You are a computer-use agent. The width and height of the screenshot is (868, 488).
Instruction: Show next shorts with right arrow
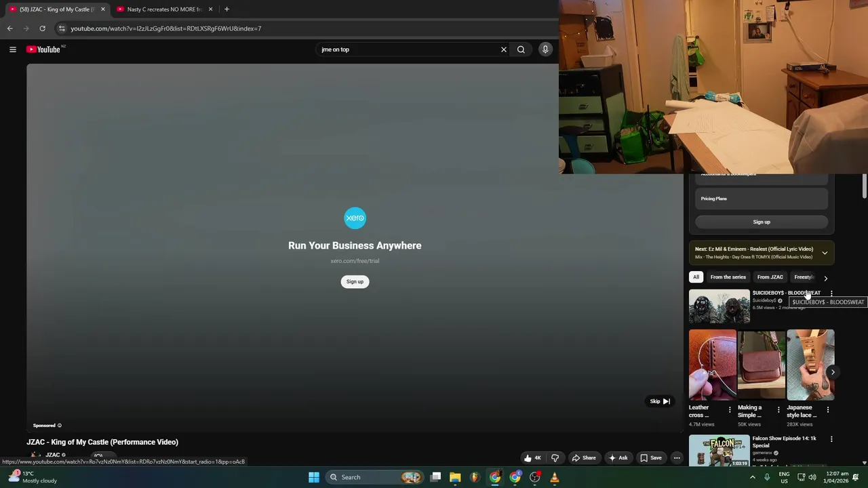[833, 372]
